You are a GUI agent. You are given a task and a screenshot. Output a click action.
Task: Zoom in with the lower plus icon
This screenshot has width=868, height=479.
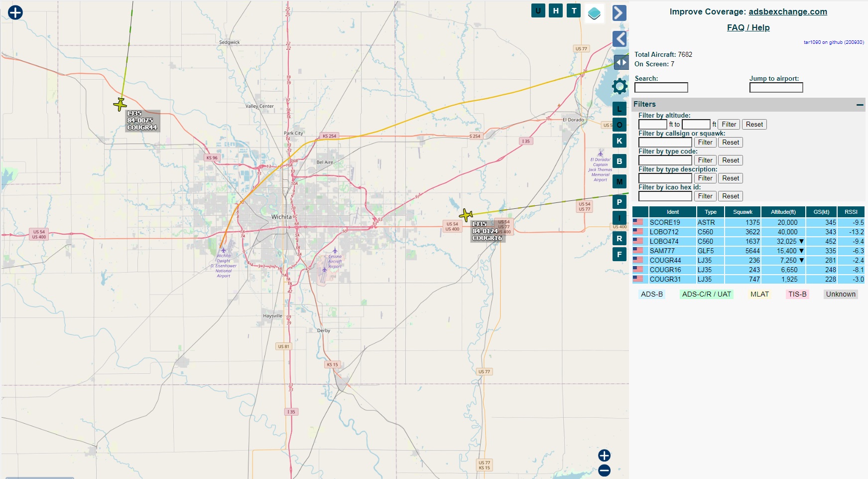click(x=604, y=456)
